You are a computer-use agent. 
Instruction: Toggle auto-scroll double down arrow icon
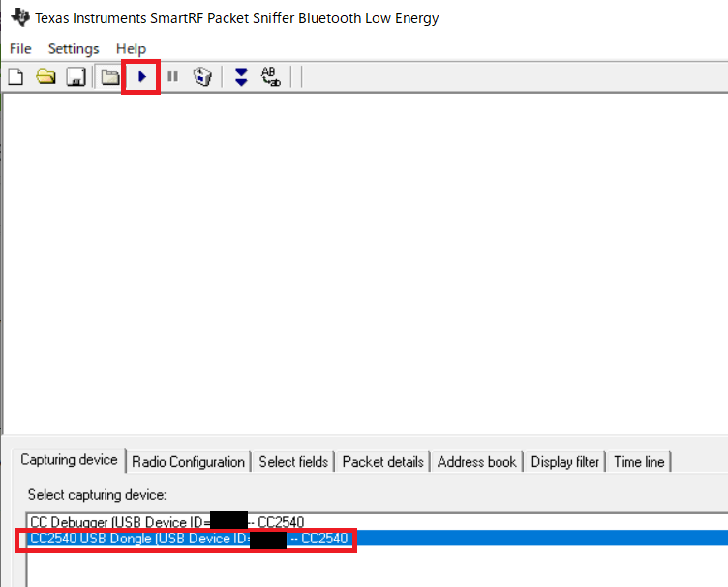click(x=241, y=77)
